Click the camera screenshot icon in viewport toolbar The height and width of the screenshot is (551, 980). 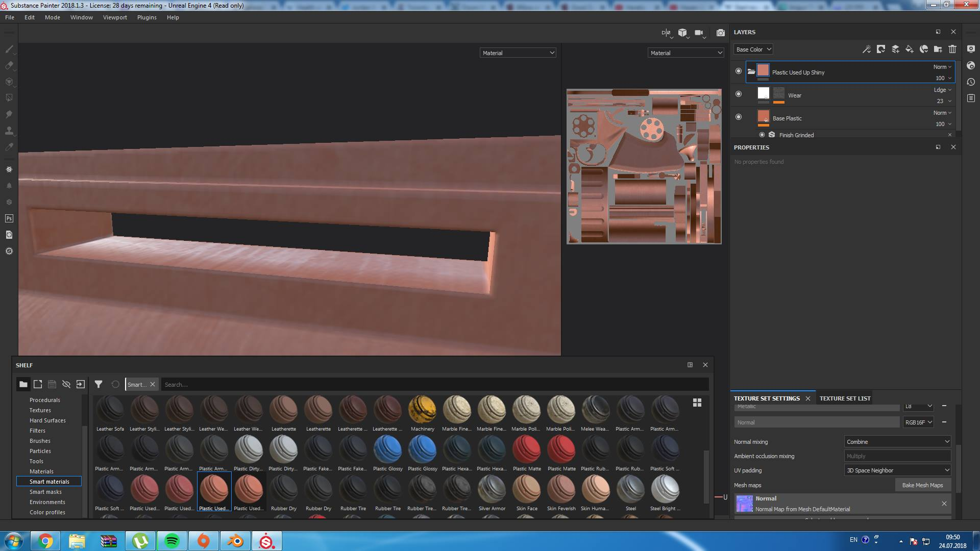(x=720, y=33)
